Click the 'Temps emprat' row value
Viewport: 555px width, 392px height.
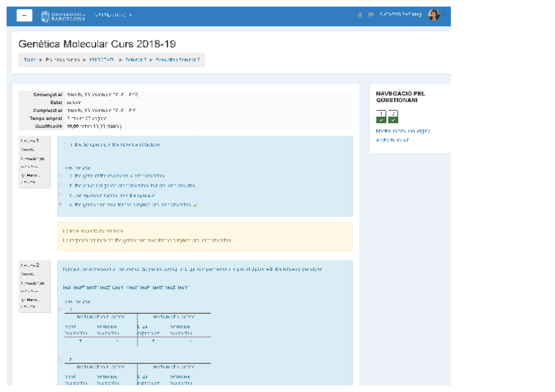click(86, 118)
